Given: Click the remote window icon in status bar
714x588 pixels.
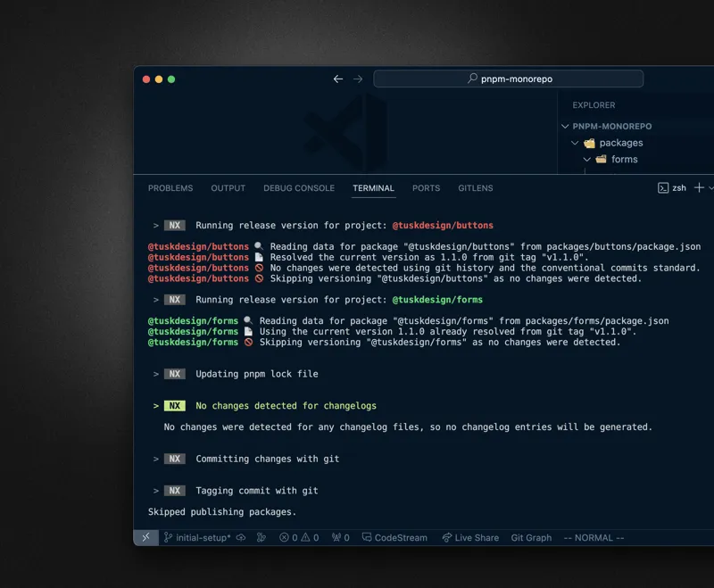Looking at the screenshot, I should pyautogui.click(x=146, y=538).
